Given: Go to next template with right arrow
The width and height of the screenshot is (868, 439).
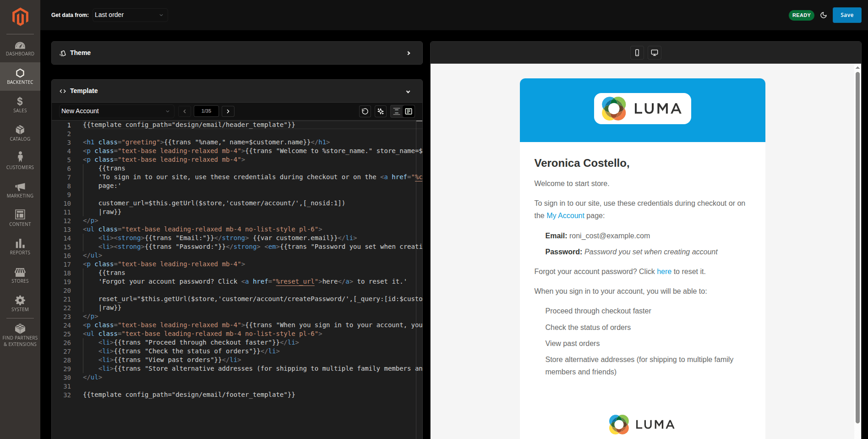Looking at the screenshot, I should coord(228,111).
